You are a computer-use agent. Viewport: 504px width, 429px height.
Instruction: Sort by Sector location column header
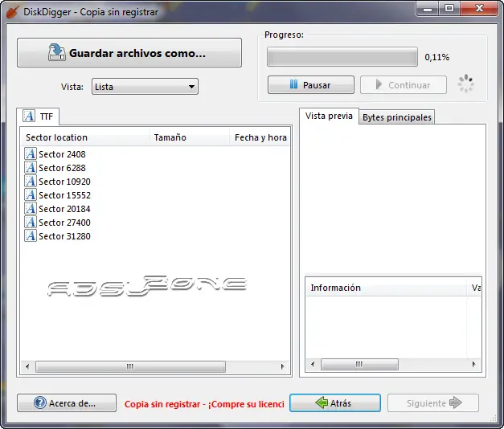click(85, 137)
